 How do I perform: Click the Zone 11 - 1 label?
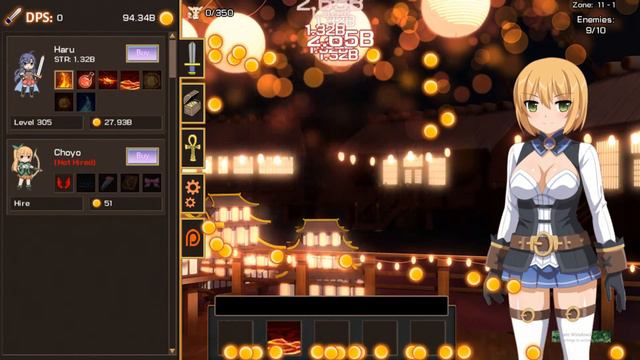click(594, 5)
